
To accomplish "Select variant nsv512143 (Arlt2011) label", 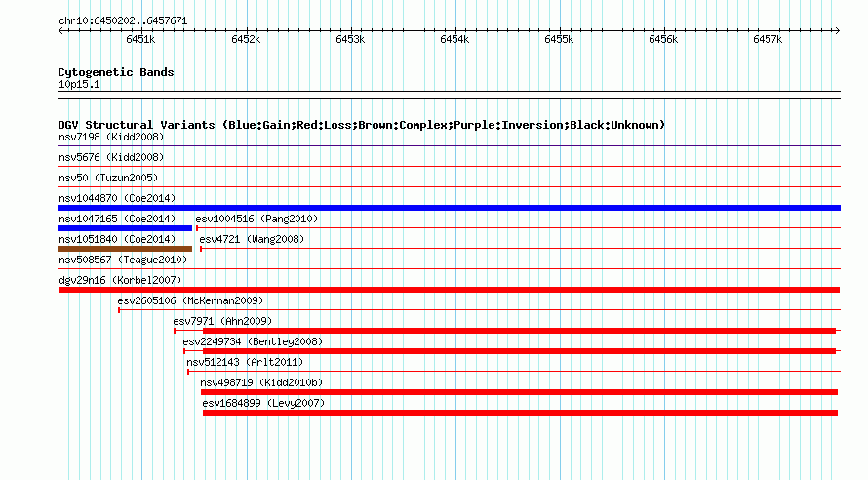I will click(x=245, y=362).
